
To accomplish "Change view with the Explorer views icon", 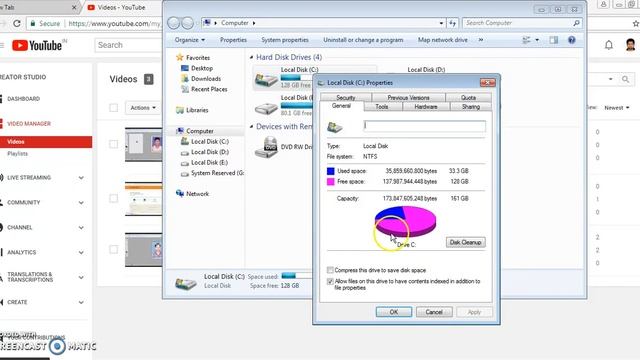I will point(527,40).
